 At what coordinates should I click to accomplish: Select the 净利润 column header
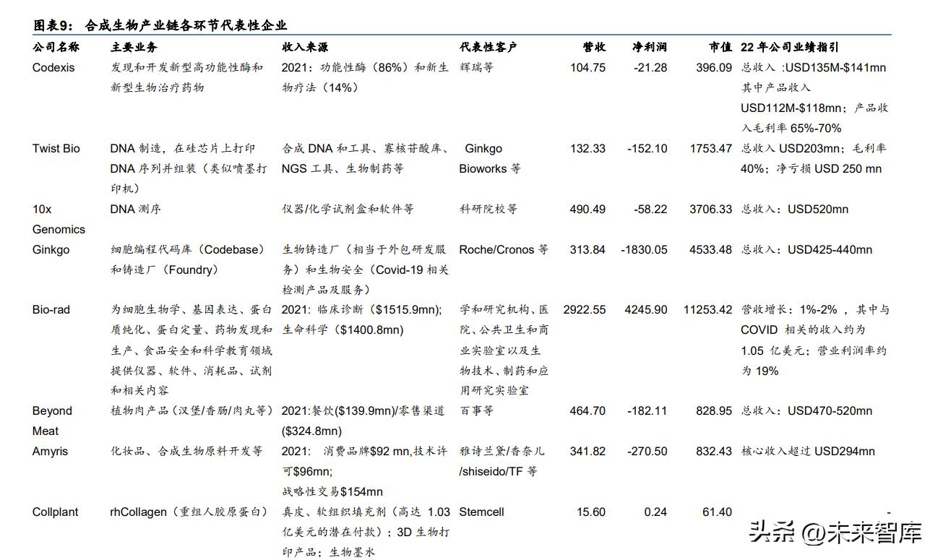pyautogui.click(x=650, y=47)
